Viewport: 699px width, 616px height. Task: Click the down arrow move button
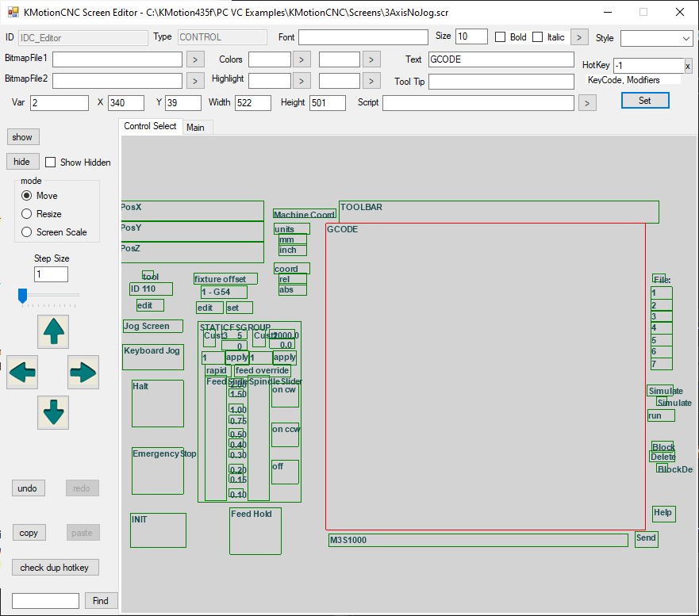(53, 412)
